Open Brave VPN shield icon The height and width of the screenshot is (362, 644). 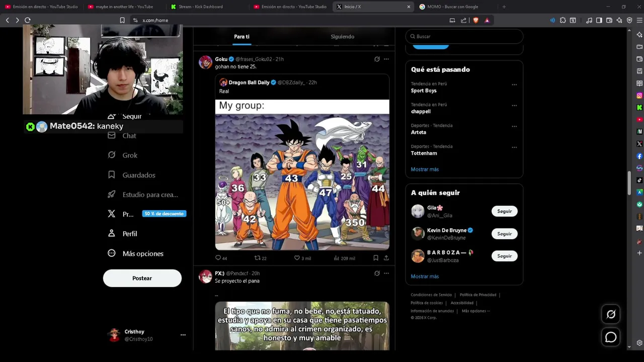point(629,20)
